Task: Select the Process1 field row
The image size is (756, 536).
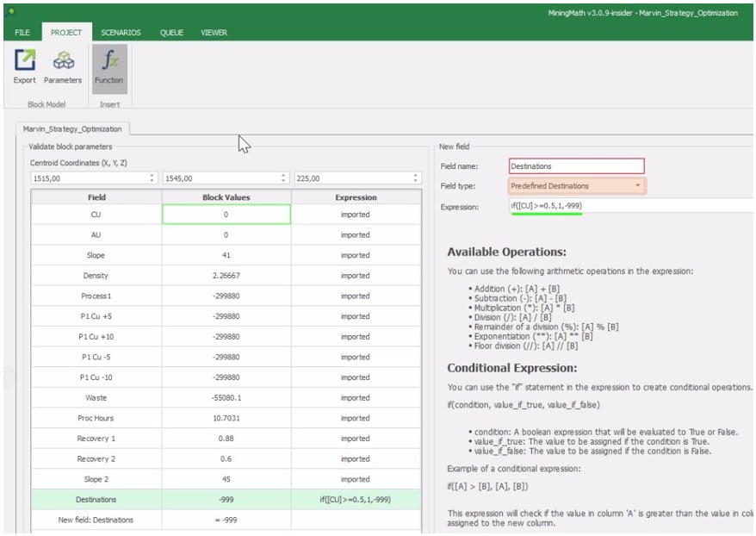Action: [96, 296]
